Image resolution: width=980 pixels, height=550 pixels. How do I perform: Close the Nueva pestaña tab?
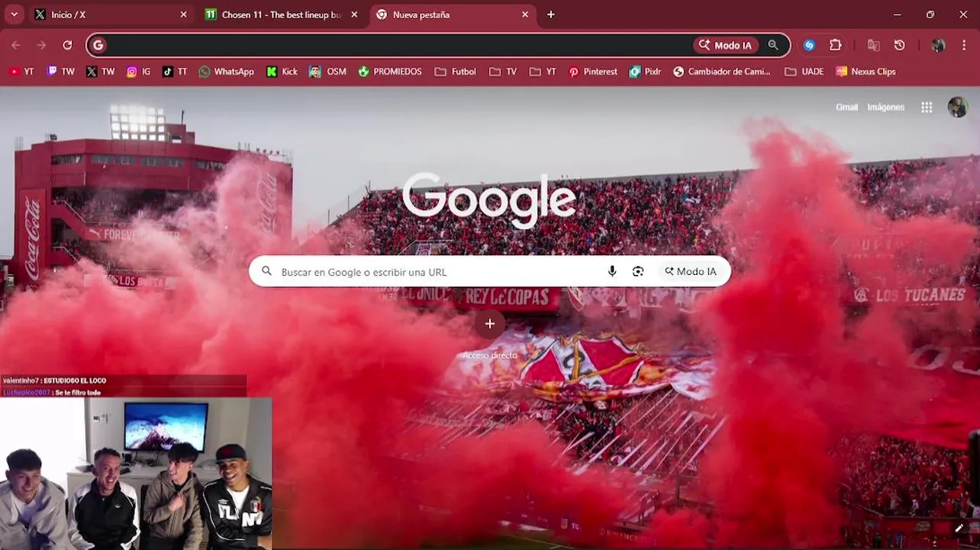click(525, 15)
